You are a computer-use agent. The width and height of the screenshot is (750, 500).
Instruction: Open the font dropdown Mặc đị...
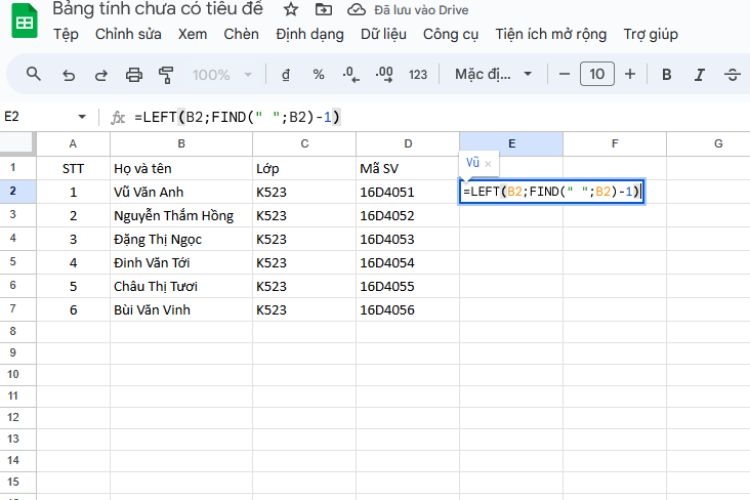493,74
